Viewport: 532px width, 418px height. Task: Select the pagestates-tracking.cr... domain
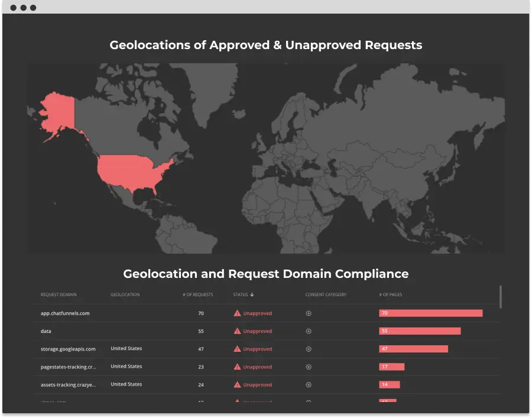pos(68,367)
